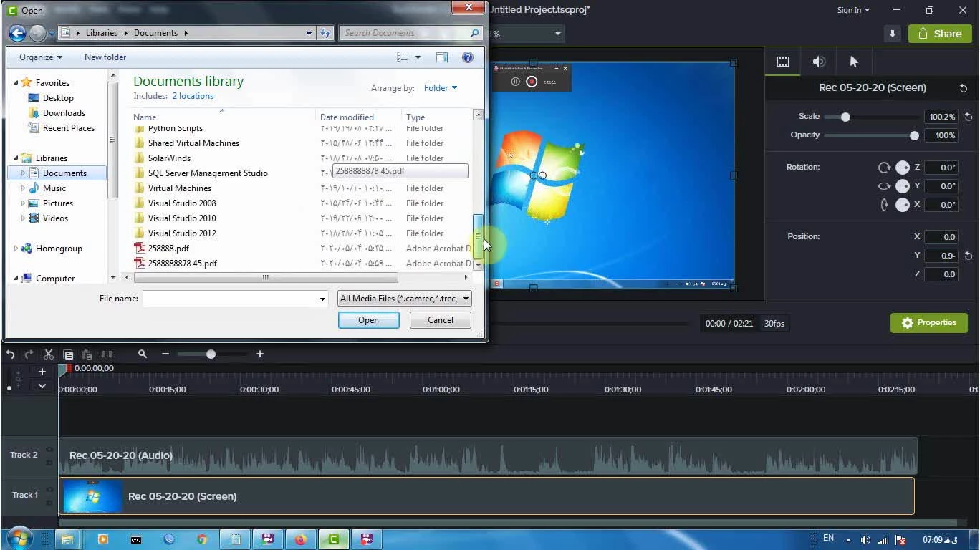Toggle the Track 2 visibility eye icon
The height and width of the screenshot is (550, 980).
(x=50, y=450)
